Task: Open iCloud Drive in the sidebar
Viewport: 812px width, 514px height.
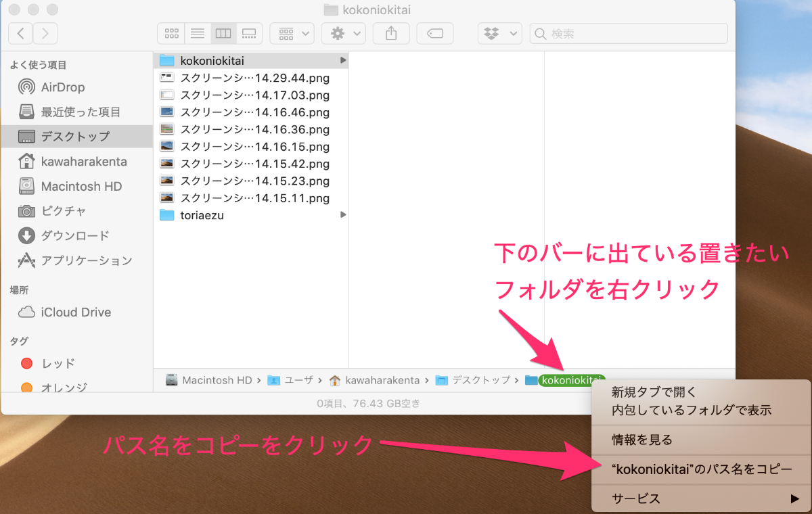Action: coord(76,312)
